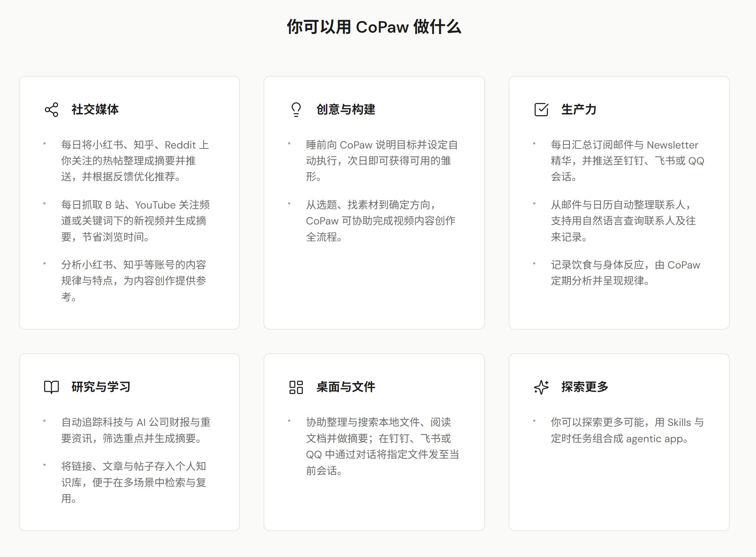
Task: Click the share icon beside 社交媒体
Action: [x=51, y=110]
